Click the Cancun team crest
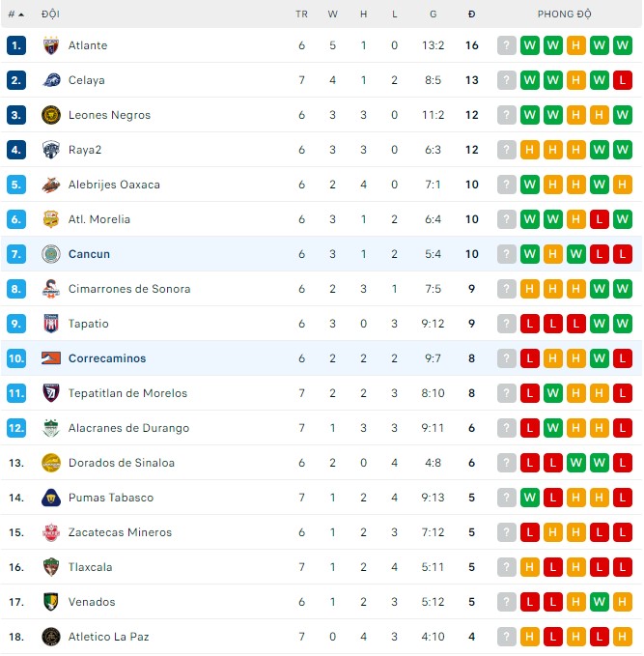 pos(51,254)
